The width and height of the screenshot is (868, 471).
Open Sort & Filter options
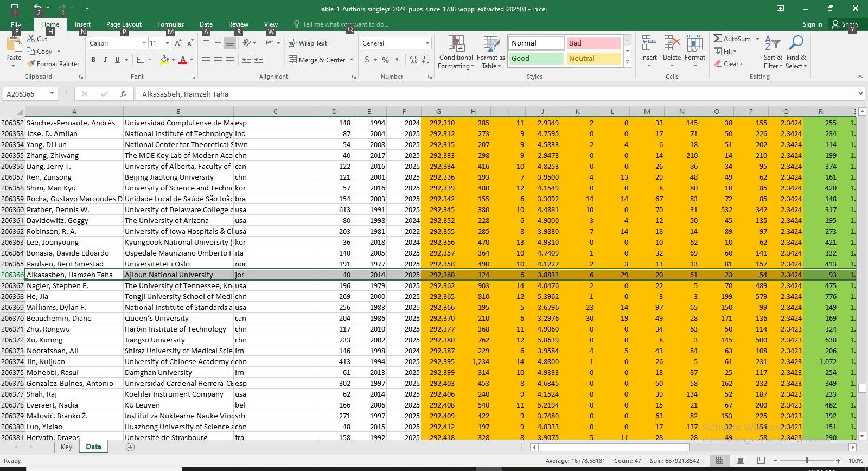(773, 52)
